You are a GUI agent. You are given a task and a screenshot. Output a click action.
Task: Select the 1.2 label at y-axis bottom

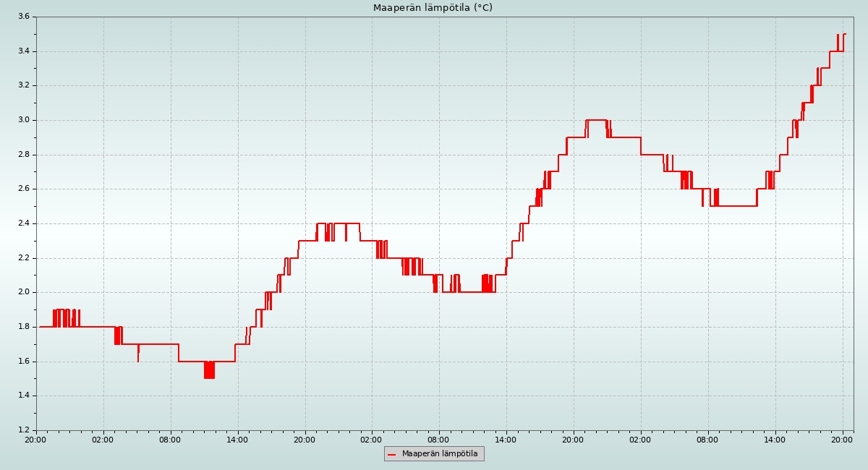coord(23,430)
